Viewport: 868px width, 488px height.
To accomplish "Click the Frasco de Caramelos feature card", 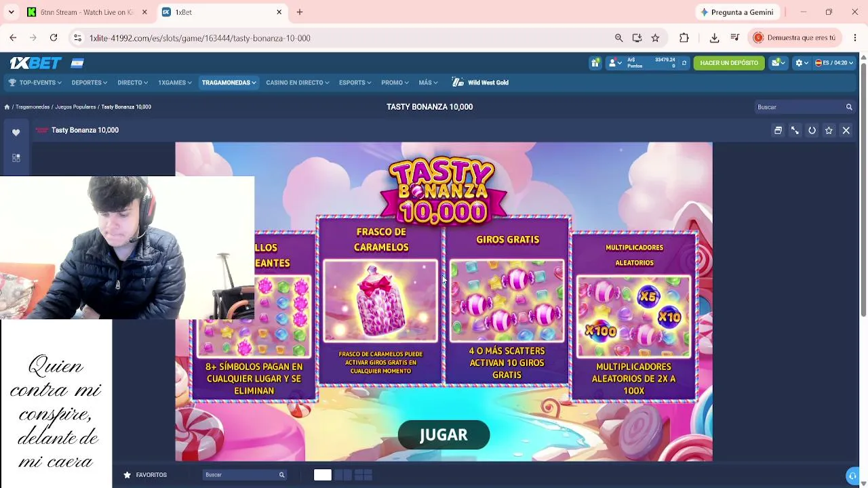I will [x=380, y=302].
